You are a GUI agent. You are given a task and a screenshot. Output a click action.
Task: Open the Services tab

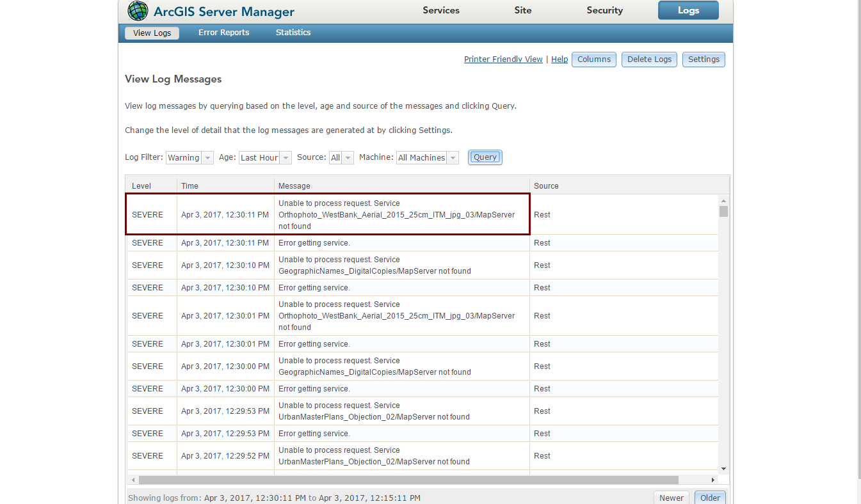coord(441,10)
